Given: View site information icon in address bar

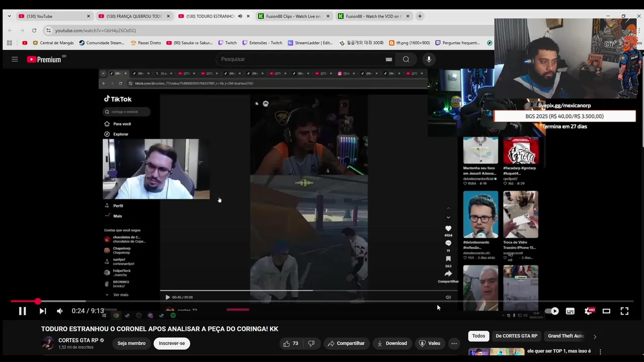Looking at the screenshot, I should tap(48, 30).
